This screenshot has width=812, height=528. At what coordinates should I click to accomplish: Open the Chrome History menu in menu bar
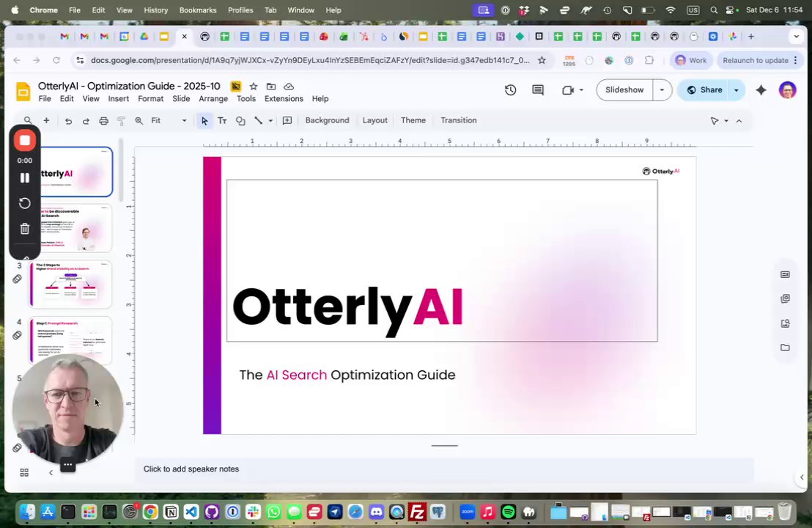pyautogui.click(x=156, y=10)
